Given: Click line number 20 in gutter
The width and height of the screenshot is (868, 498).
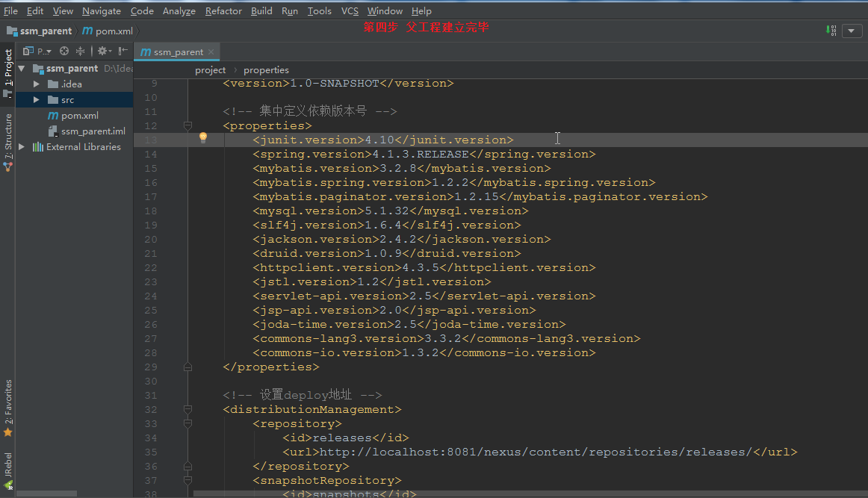Looking at the screenshot, I should (x=151, y=240).
